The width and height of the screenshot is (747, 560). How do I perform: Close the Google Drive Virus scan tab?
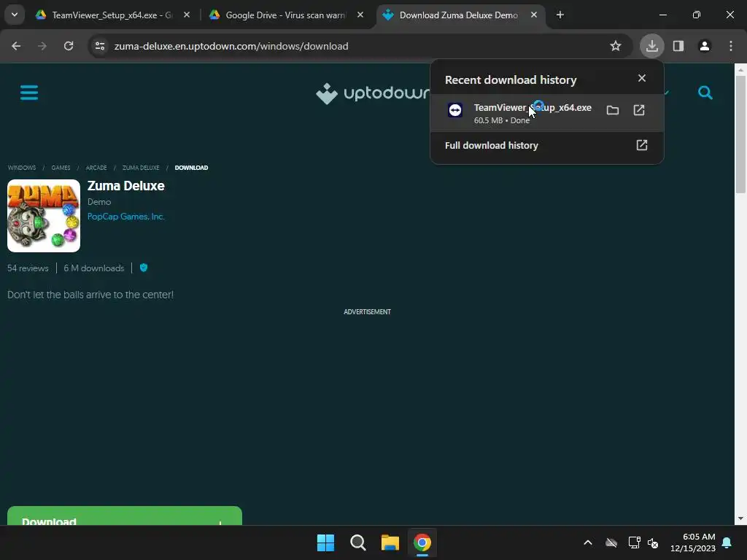[360, 15]
